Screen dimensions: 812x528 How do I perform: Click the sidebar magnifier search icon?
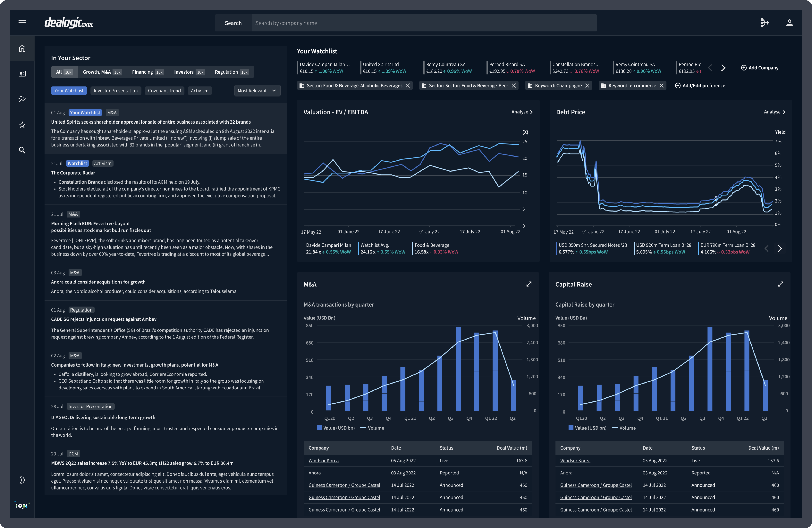[x=22, y=150]
